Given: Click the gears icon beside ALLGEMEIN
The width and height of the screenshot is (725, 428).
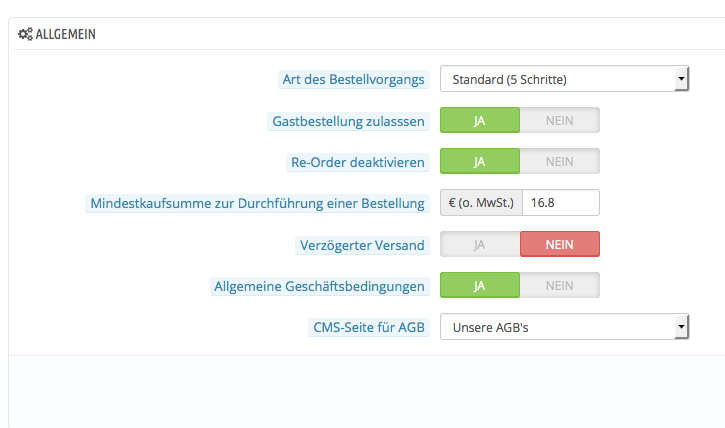Looking at the screenshot, I should pos(25,34).
